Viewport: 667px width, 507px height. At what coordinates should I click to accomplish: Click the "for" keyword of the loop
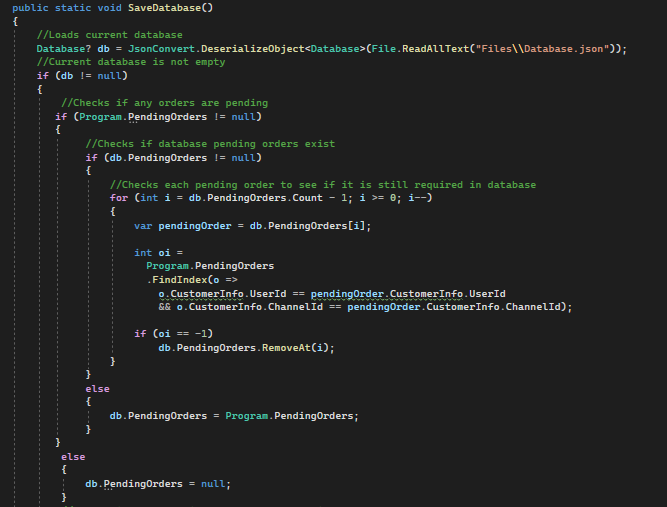[119, 198]
